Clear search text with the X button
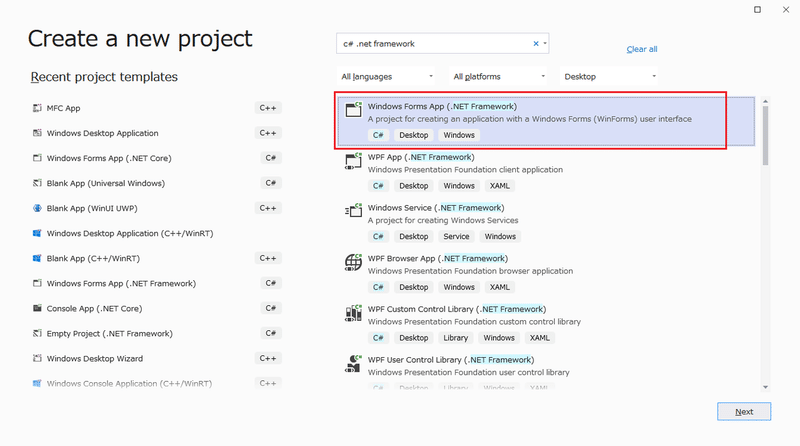This screenshot has width=800, height=446. coord(536,44)
